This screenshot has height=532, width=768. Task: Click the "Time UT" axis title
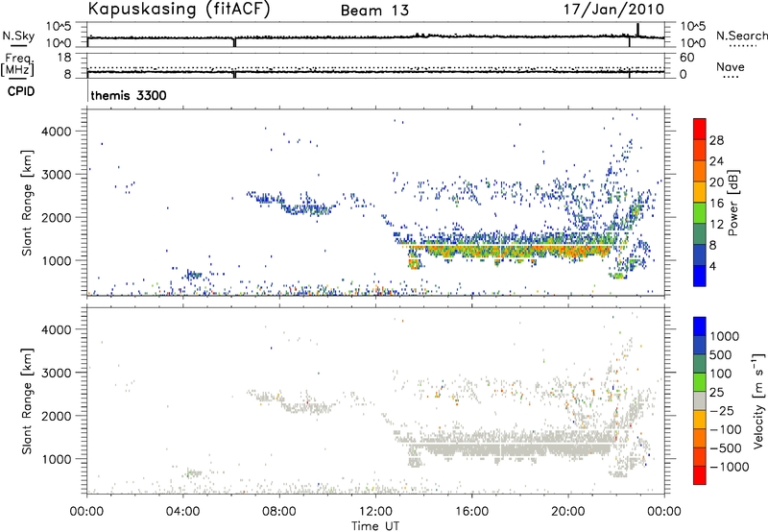pos(375,526)
